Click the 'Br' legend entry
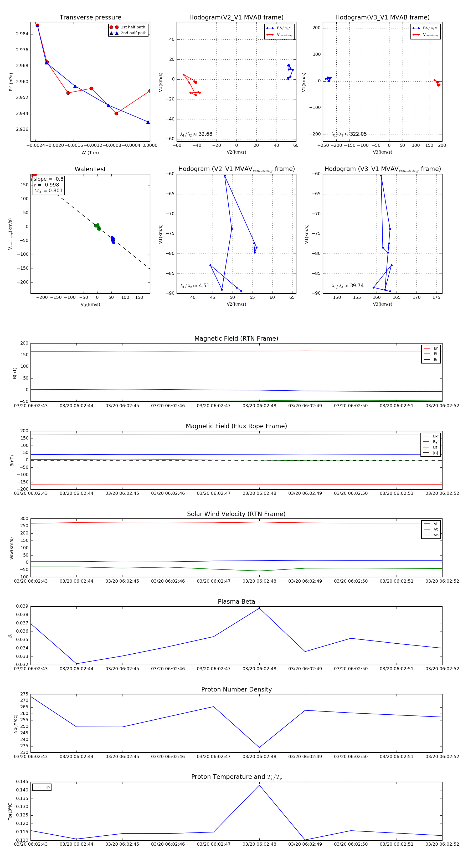473x868 pixels. coord(431,349)
